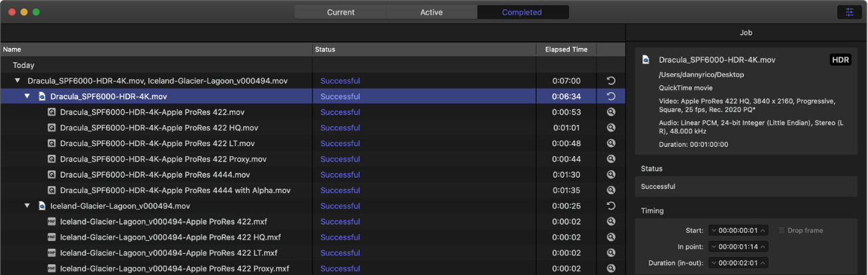868x275 pixels.
Task: Click magnifier icon for ProRes 4444 with Alpha row
Action: (611, 190)
